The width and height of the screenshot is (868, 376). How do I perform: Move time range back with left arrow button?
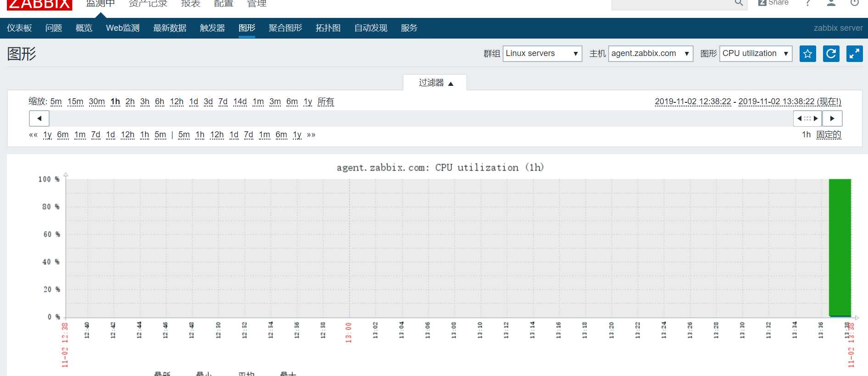pyautogui.click(x=39, y=118)
